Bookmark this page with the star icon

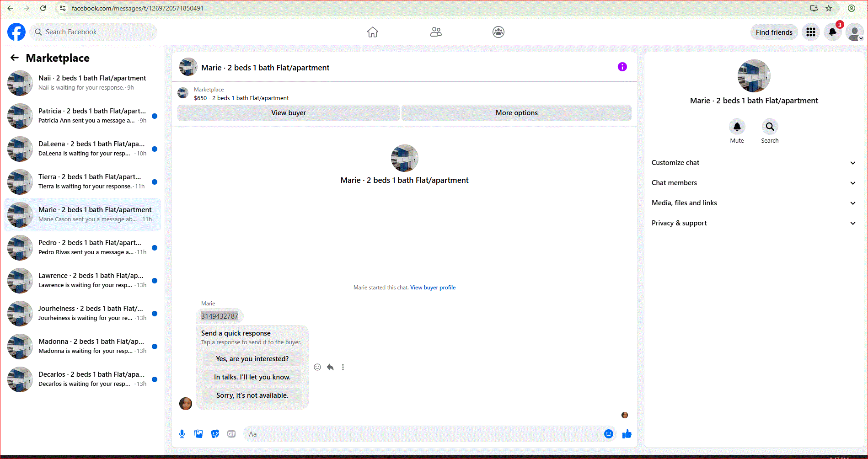click(829, 8)
